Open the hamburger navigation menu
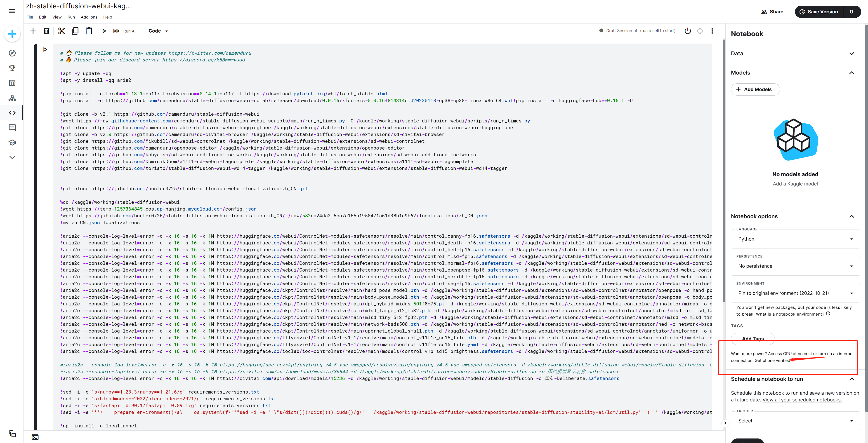The height and width of the screenshot is (443, 868). (12, 11)
